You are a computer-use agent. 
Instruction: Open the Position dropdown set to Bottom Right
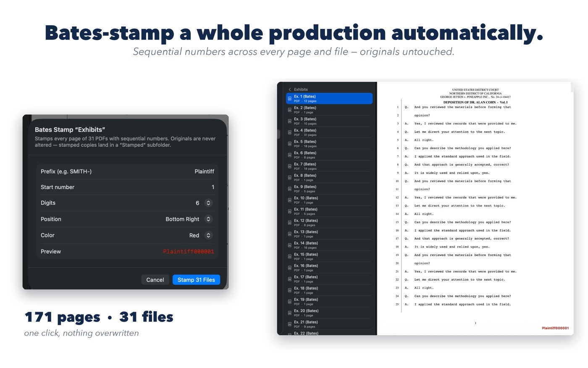coord(208,219)
